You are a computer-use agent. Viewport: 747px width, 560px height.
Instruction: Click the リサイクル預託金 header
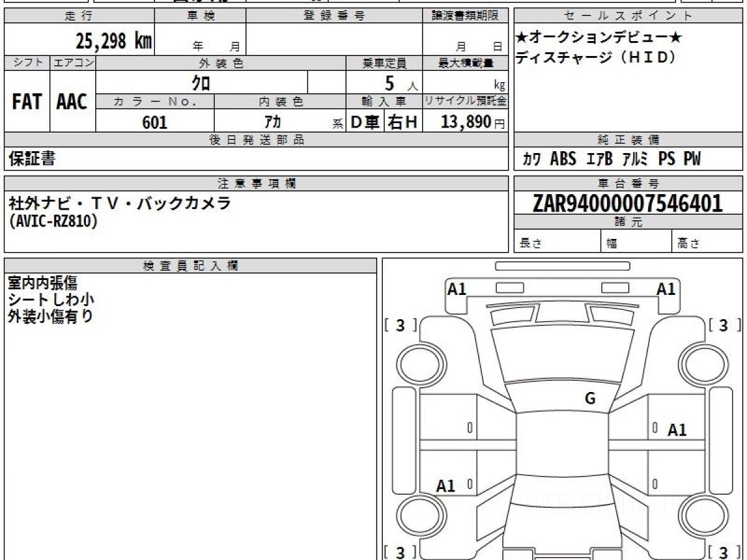(465, 101)
